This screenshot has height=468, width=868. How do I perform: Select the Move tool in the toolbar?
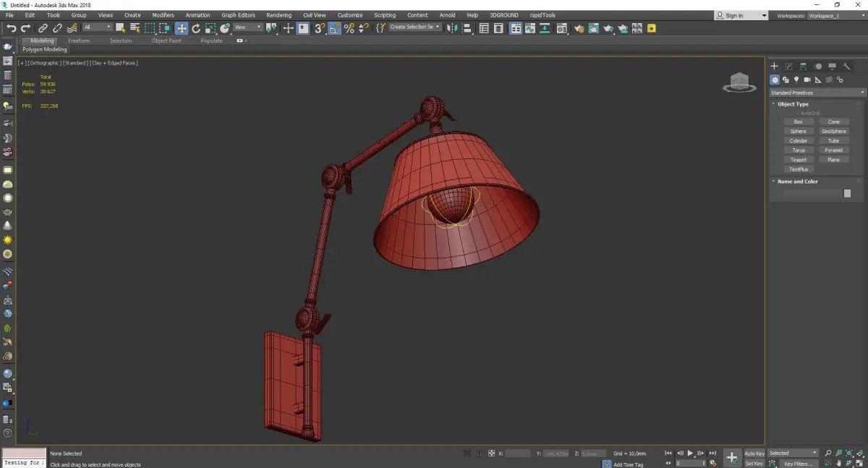coord(181,28)
